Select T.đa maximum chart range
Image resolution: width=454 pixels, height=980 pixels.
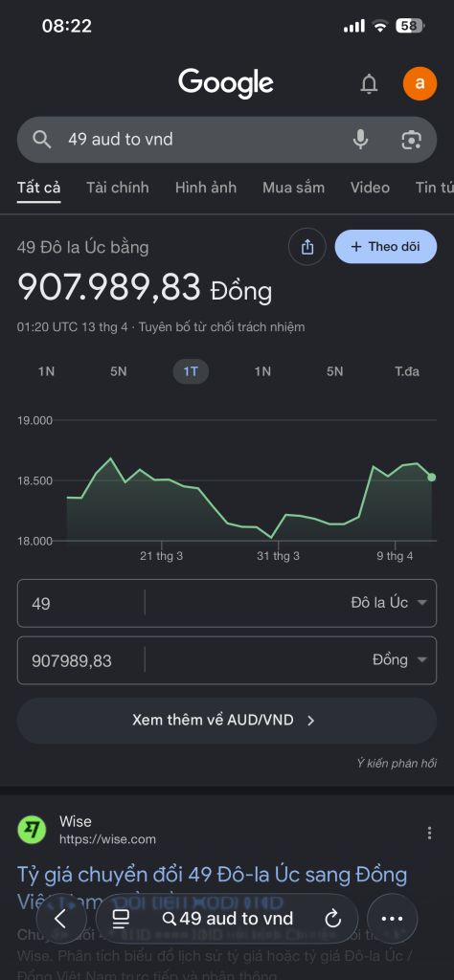(406, 371)
